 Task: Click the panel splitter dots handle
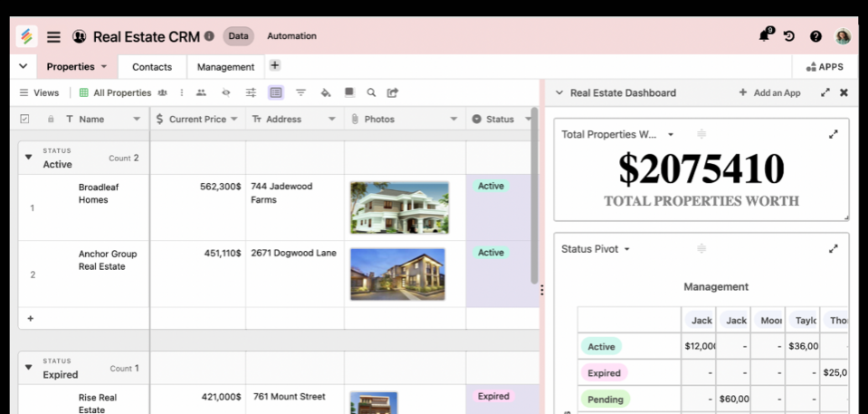pos(542,290)
